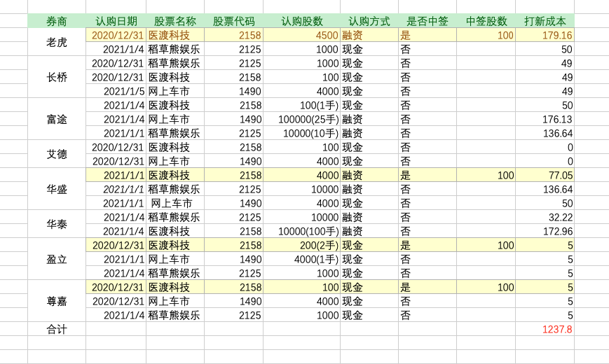
Task: Click the 艾德 broker cell
Action: pyautogui.click(x=57, y=154)
